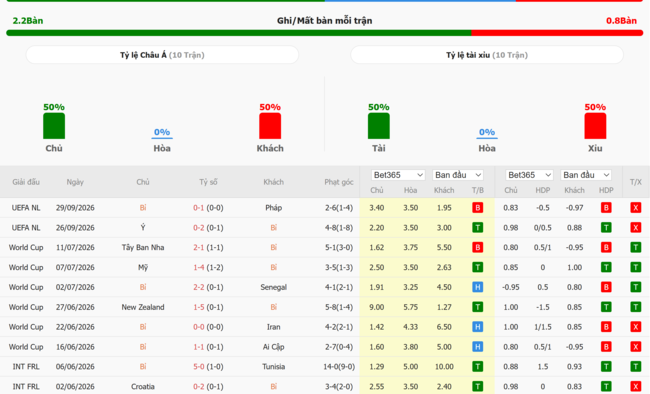Click Bỉ home team in 29/09/2026 row
The width and height of the screenshot is (650, 394).
(x=143, y=208)
